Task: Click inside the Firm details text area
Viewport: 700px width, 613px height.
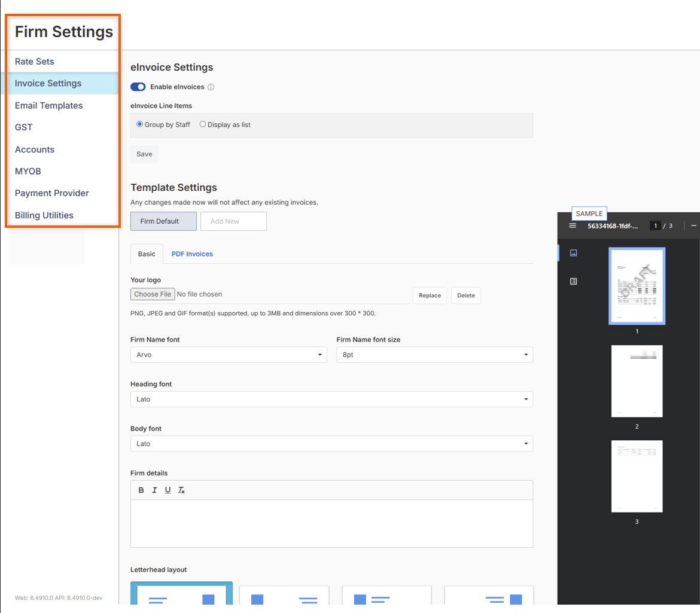Action: coord(331,523)
